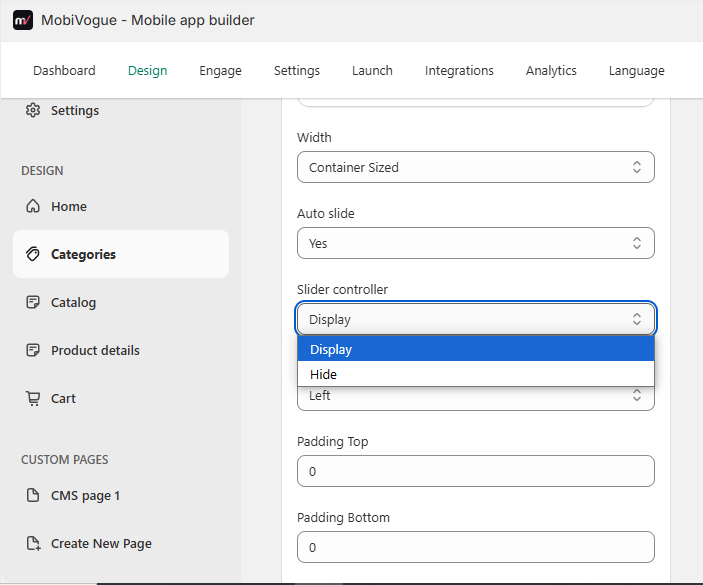This screenshot has height=585, width=703.
Task: Select the Launch tab
Action: [x=372, y=70]
